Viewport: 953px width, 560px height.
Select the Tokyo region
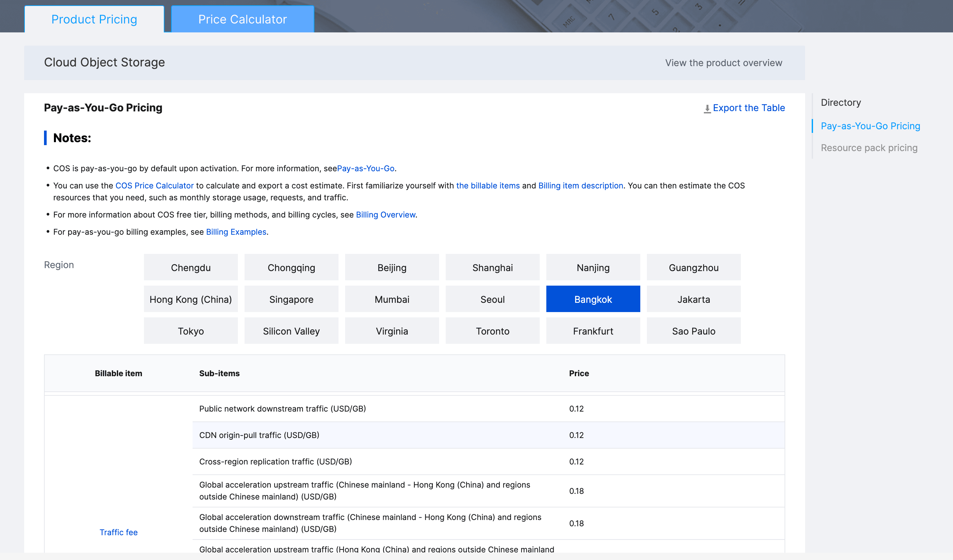pyautogui.click(x=191, y=331)
